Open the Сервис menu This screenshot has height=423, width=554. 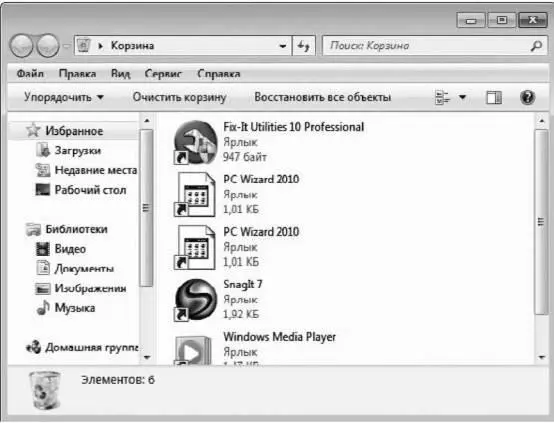pos(163,74)
